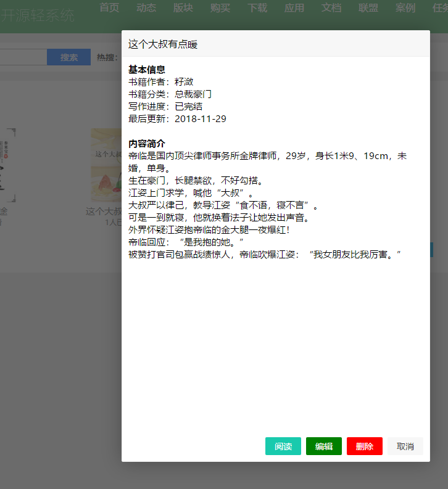Viewport: 448px width, 489px height.
Task: Focus the search text field
Action: pyautogui.click(x=23, y=57)
